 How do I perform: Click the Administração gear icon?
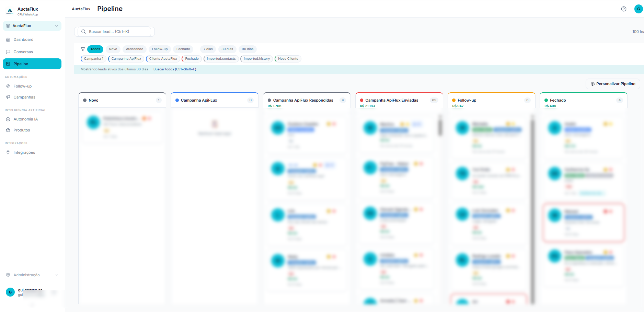tap(8, 275)
